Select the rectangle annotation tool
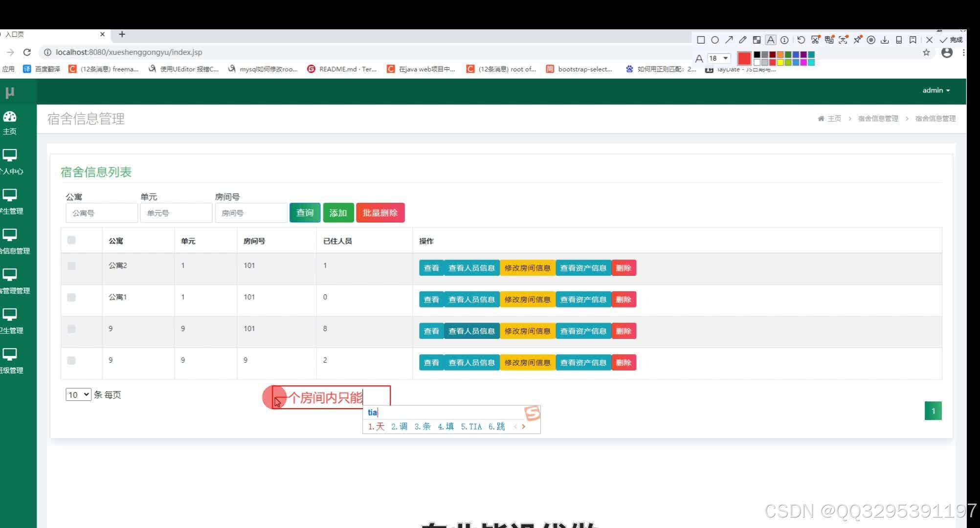This screenshot has width=980, height=528. [701, 40]
